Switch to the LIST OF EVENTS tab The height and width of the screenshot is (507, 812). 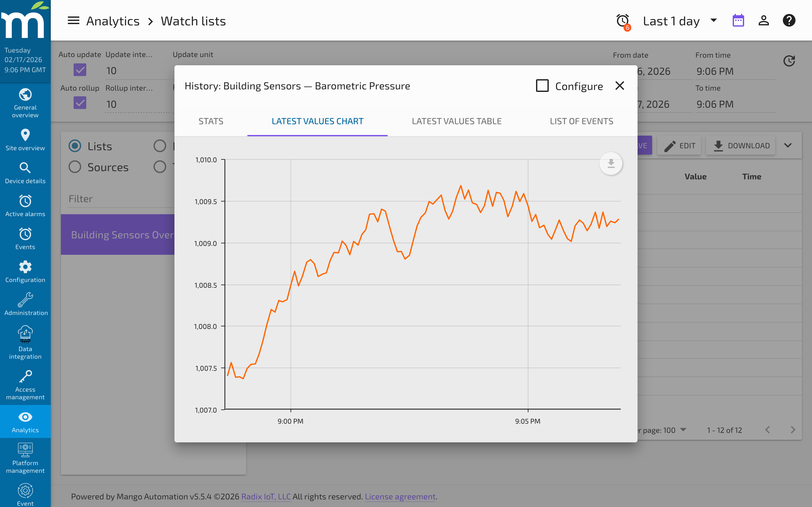coord(581,121)
